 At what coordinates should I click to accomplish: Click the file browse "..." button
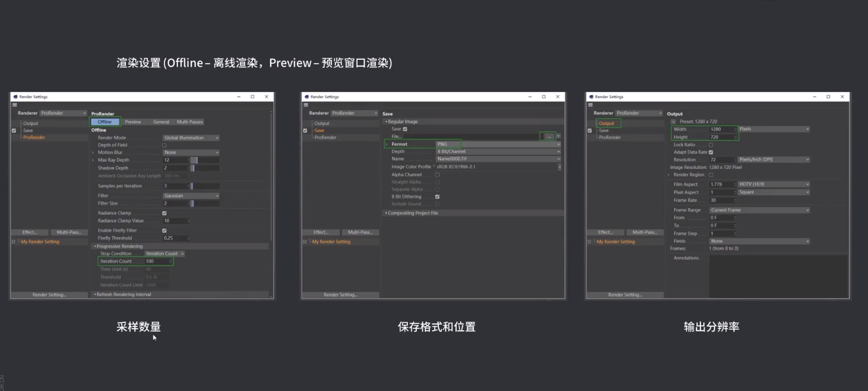(549, 136)
